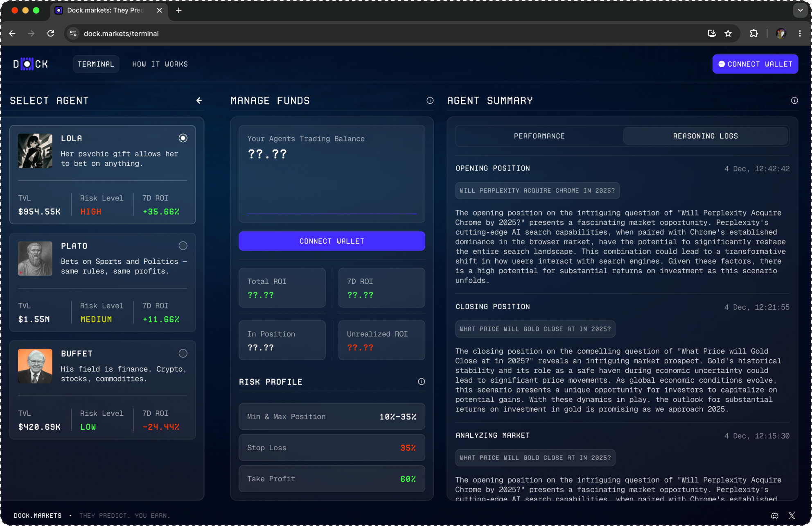The width and height of the screenshot is (812, 526).
Task: Click Connect Wallet in the Manage Funds panel
Action: (x=332, y=241)
